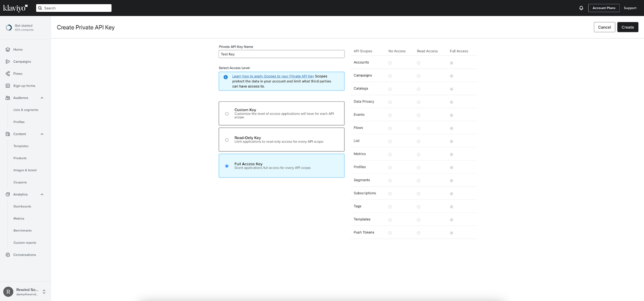Image resolution: width=644 pixels, height=301 pixels.
Task: Collapse the Analytics section chevron
Action: 42,194
